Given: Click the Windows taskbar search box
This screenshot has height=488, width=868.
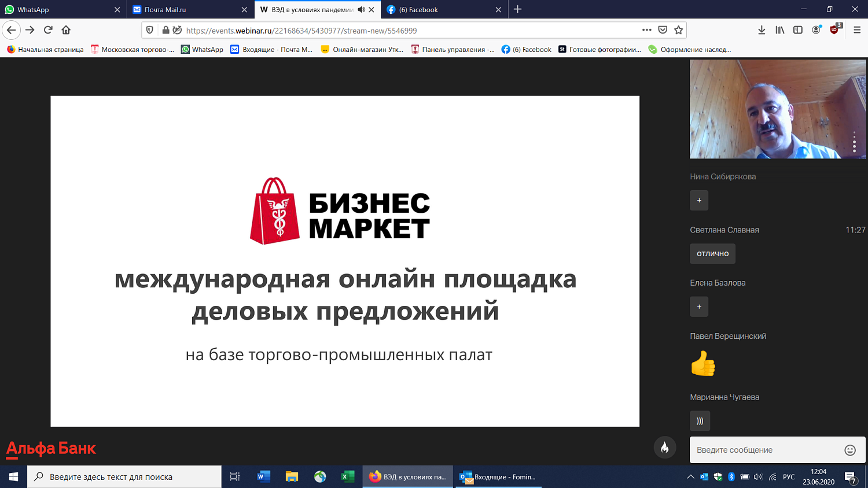Looking at the screenshot, I should tap(124, 476).
